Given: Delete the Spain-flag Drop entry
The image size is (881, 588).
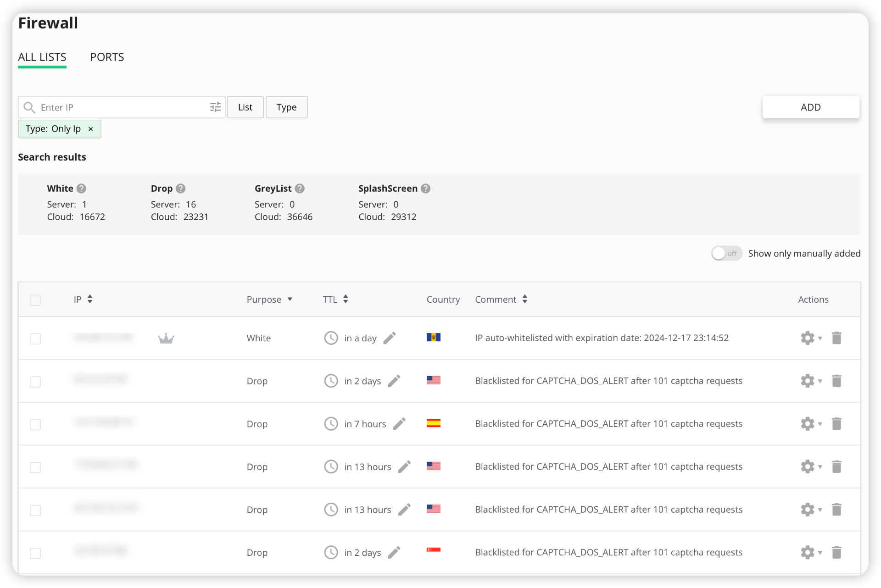Looking at the screenshot, I should 836,424.
